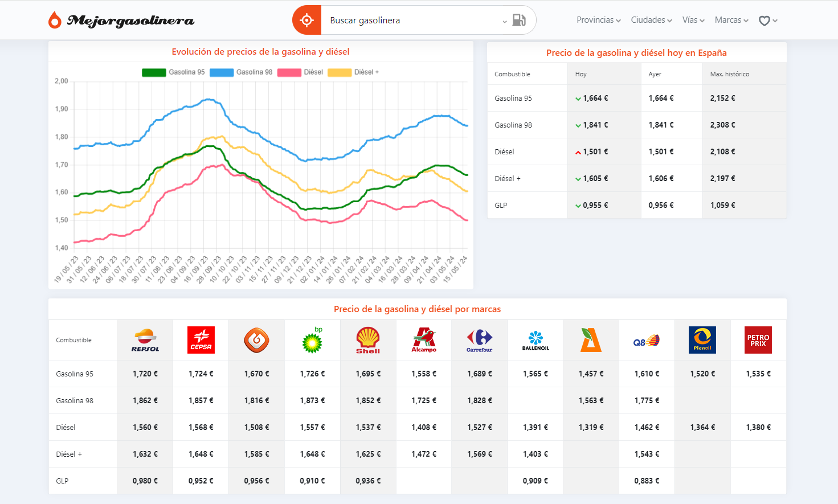Click Q8 GLP price 0,883 €
This screenshot has width=838, height=504.
tap(647, 481)
